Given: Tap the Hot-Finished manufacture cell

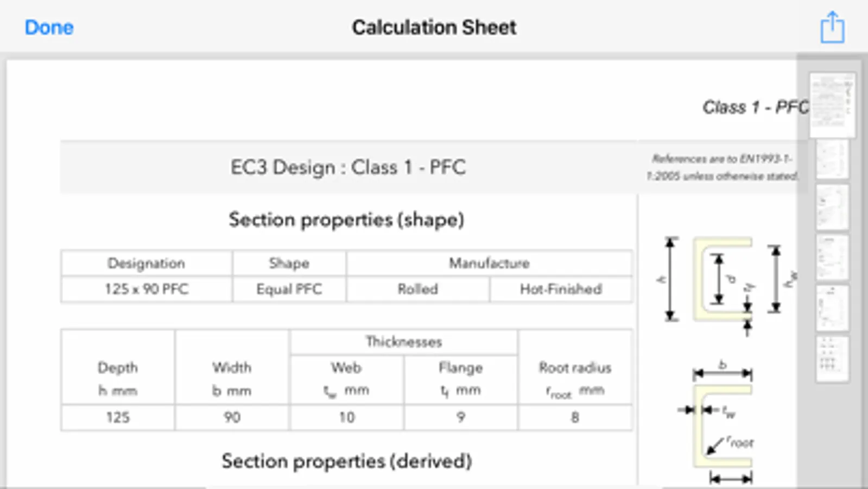Looking at the screenshot, I should [x=561, y=289].
